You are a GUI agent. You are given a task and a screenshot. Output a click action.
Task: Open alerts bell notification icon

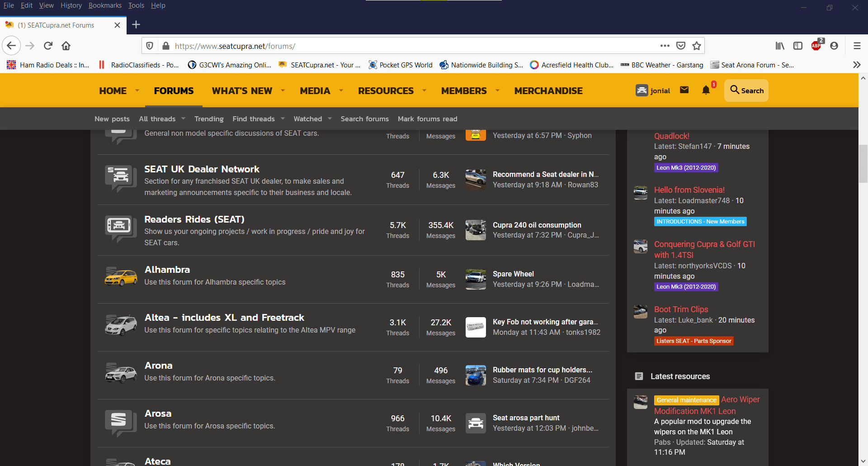(706, 90)
